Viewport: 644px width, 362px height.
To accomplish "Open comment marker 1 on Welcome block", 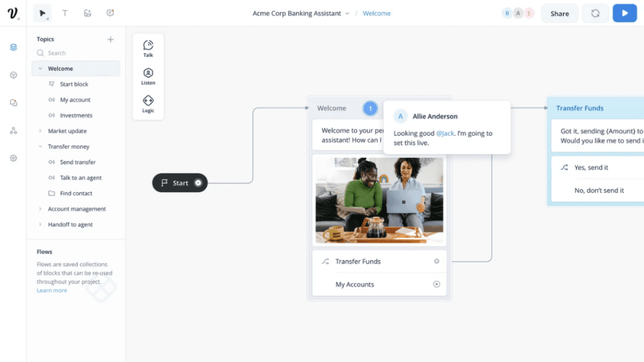I will pos(370,108).
